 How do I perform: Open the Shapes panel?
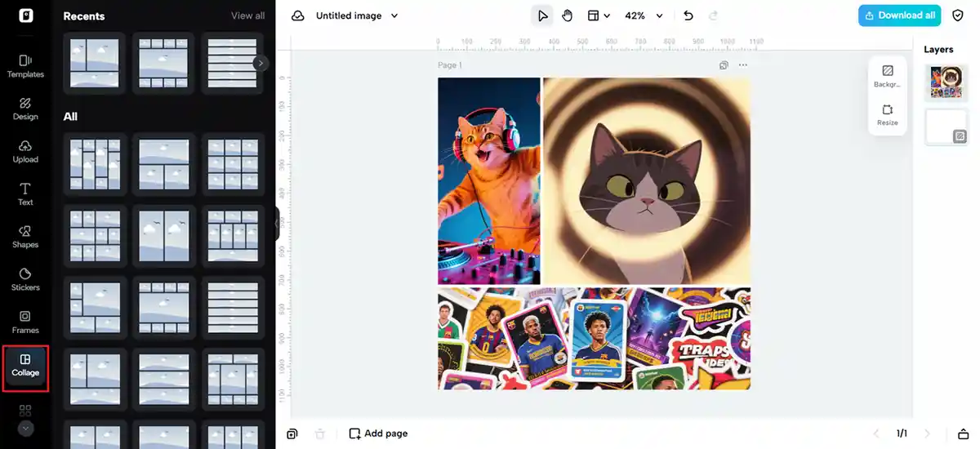25,237
